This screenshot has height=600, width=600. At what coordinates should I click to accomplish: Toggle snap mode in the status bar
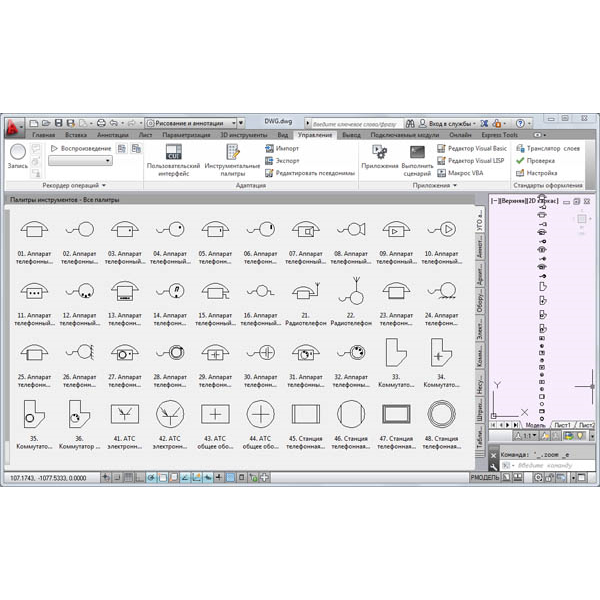[117, 477]
